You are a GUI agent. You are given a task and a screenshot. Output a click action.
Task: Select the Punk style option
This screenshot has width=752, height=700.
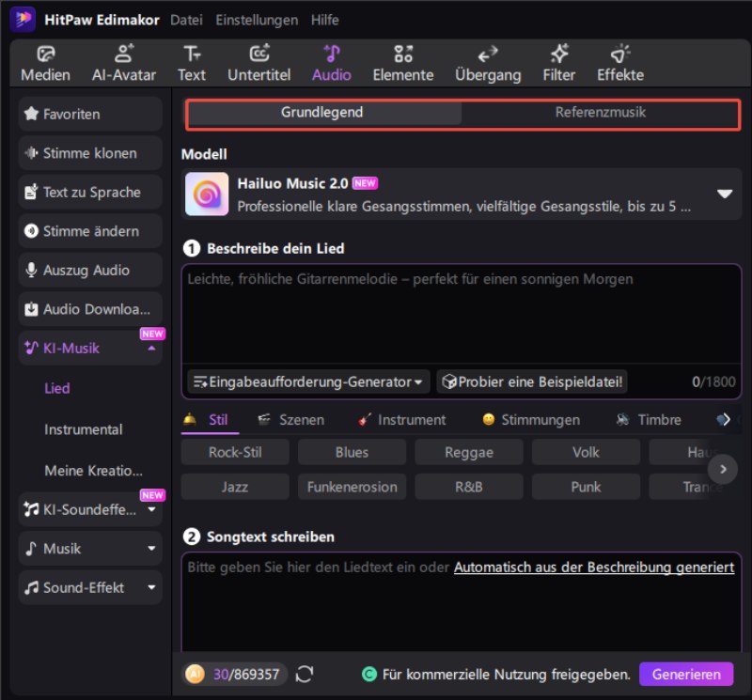tap(586, 487)
